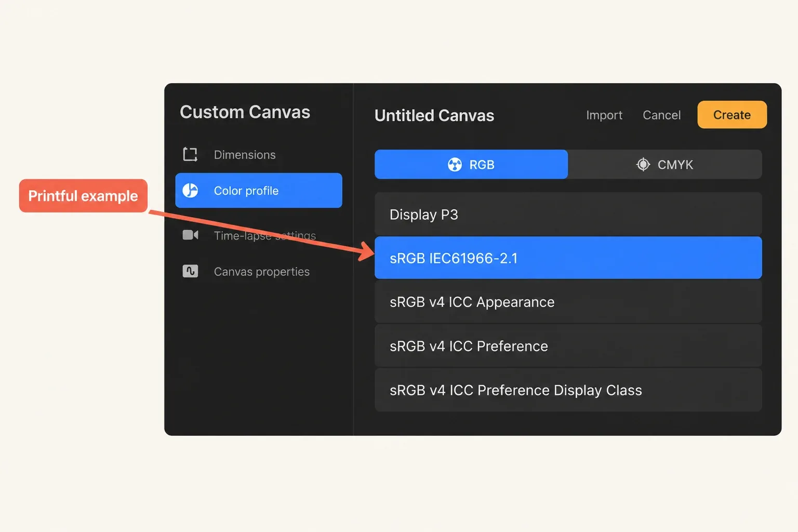
Task: Select the sRGB IEC61966-2.1 profile
Action: pyautogui.click(x=568, y=258)
